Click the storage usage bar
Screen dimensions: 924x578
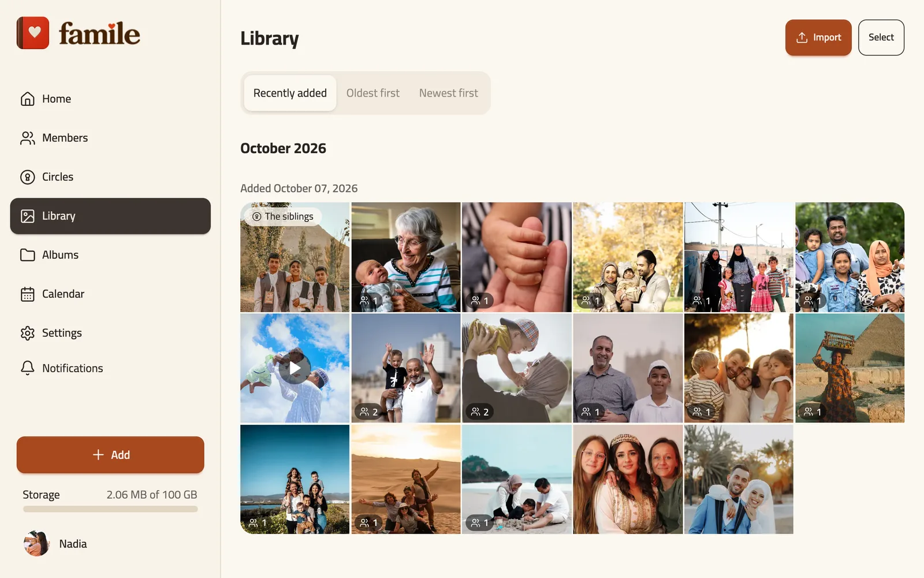110,509
